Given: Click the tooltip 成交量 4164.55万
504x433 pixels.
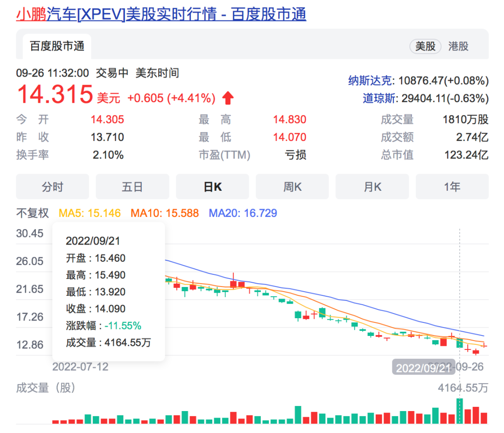Looking at the screenshot, I should click(x=108, y=342).
